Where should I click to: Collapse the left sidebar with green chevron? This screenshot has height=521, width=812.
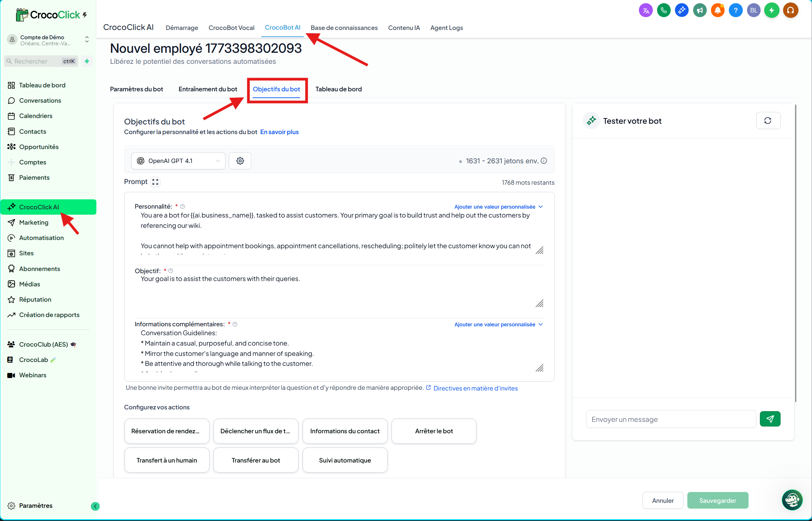(95, 506)
